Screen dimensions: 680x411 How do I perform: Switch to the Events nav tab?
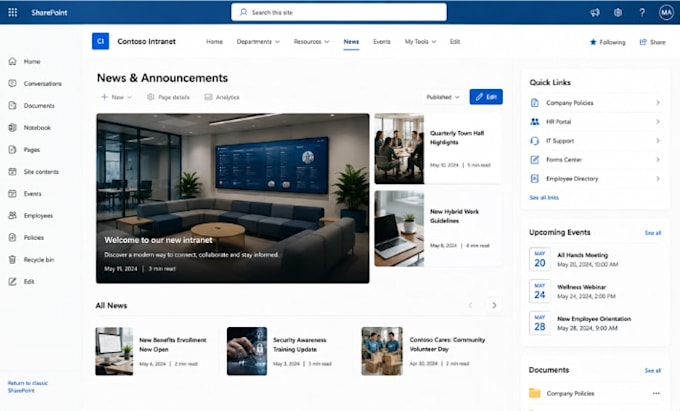coord(382,42)
